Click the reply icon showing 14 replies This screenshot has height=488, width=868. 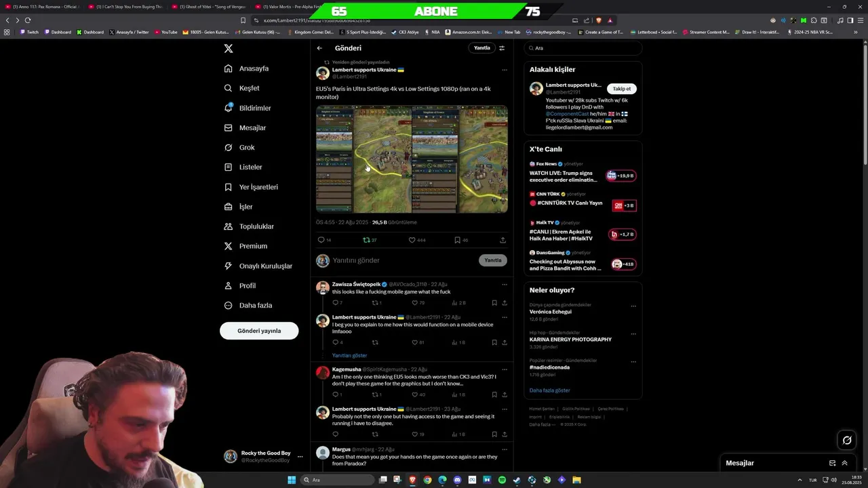[x=324, y=240]
